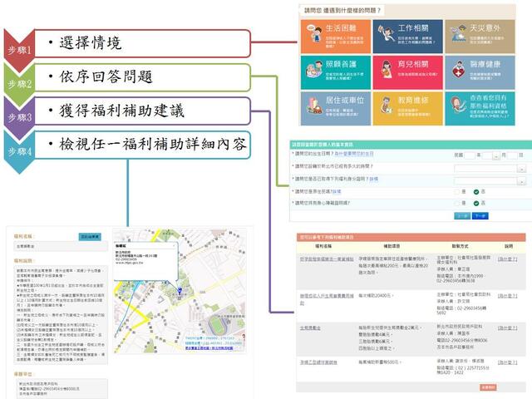
Task: Click the blue 下一步 button
Action: pyautogui.click(x=480, y=215)
